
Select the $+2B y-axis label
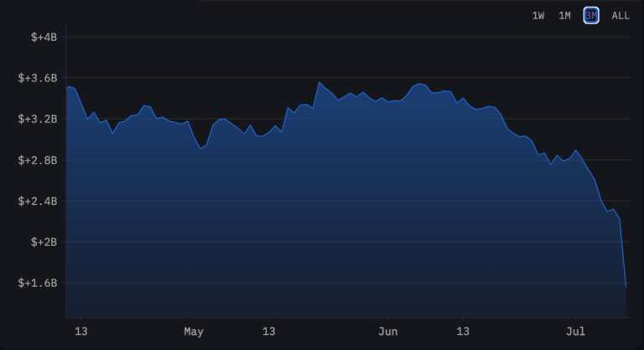tap(43, 242)
